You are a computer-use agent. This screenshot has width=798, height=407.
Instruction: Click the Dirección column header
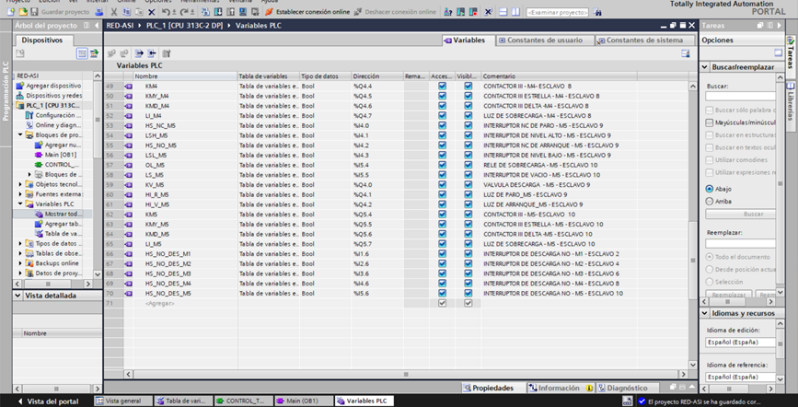(x=377, y=76)
